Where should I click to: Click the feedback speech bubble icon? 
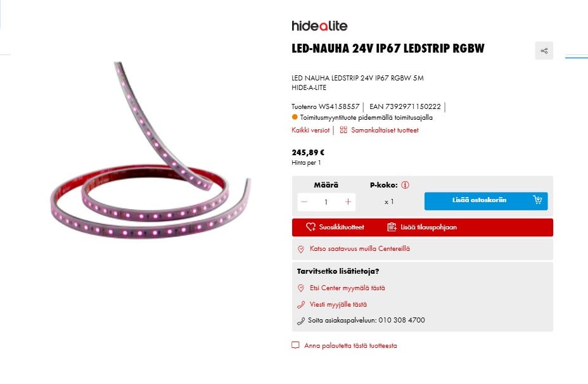click(295, 345)
